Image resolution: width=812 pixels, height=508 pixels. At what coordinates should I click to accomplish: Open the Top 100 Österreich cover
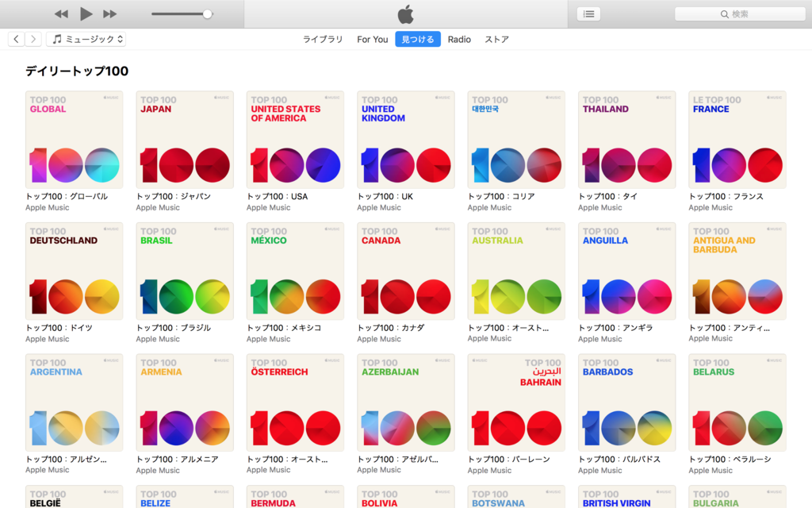[x=295, y=402]
